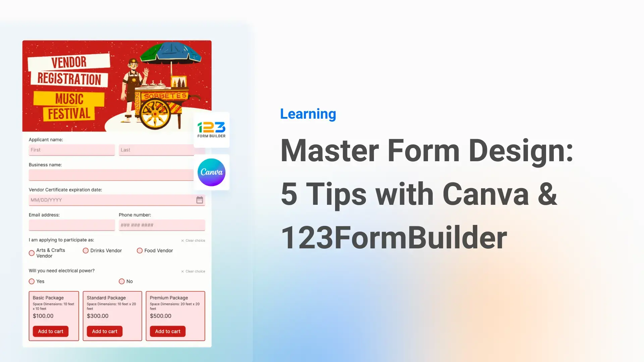Click the Clear choice icon for vendor type
Viewport: 644px width, 362px height.
click(182, 240)
